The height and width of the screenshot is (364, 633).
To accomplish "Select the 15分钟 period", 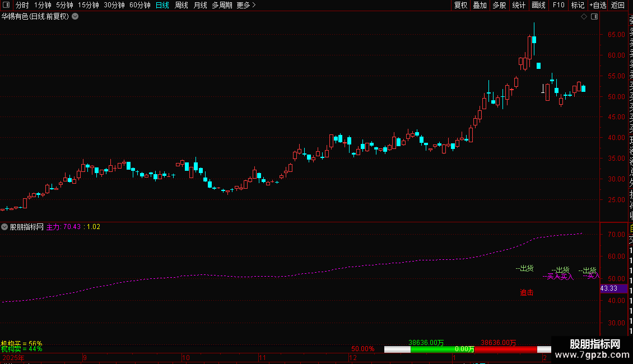I will pos(89,5).
